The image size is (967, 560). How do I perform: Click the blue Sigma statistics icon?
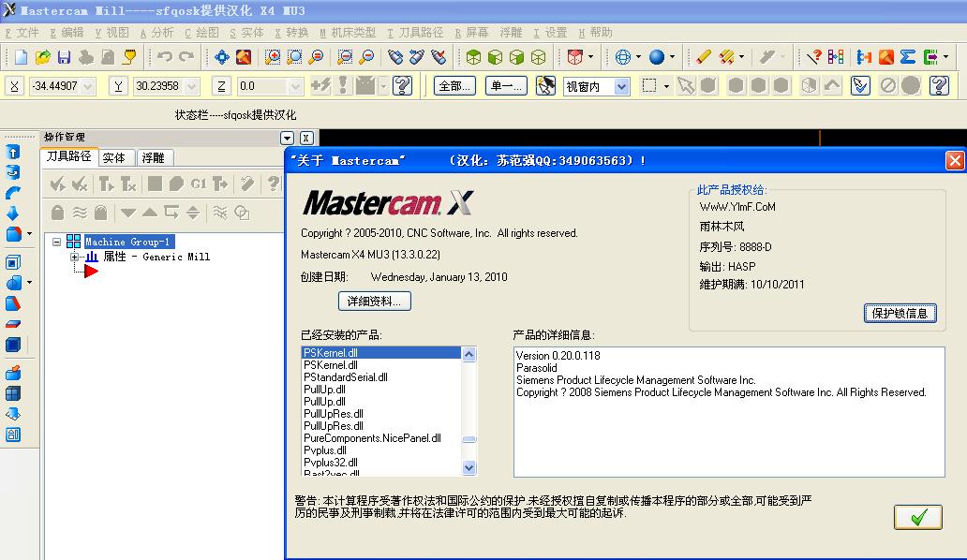pos(908,57)
